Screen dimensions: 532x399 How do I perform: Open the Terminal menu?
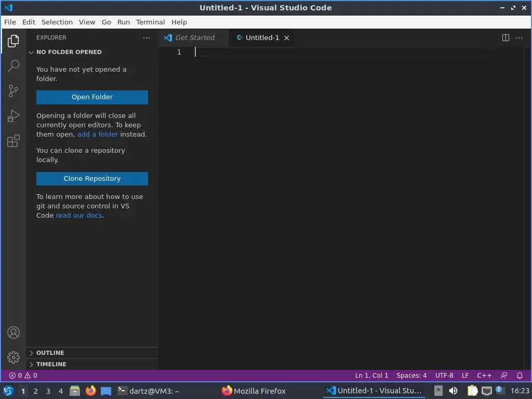(x=150, y=22)
